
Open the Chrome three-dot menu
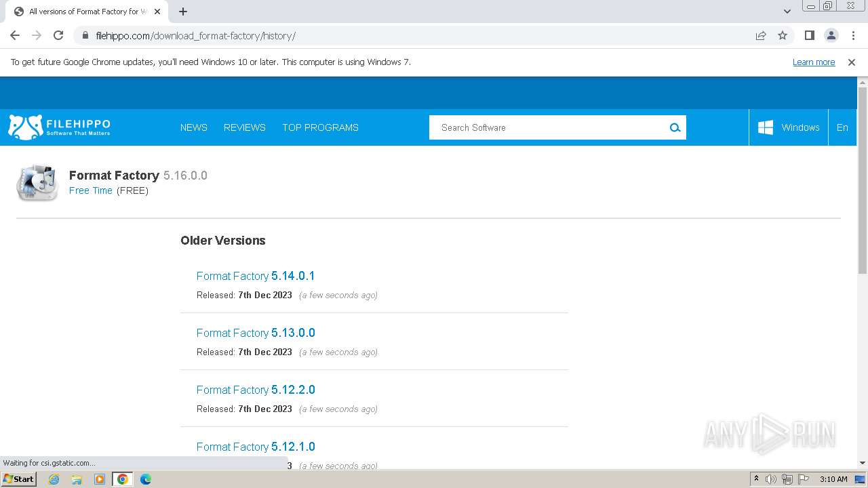pos(853,35)
